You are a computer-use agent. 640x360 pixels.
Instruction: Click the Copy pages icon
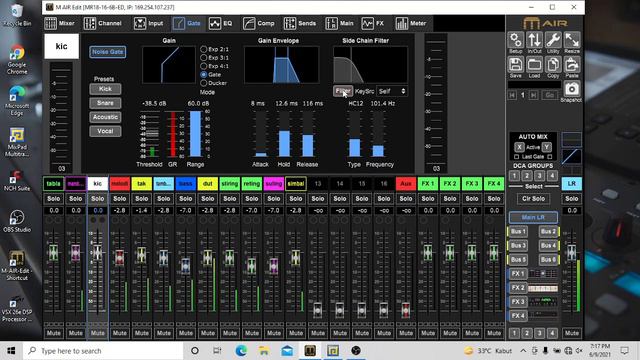coord(553,65)
